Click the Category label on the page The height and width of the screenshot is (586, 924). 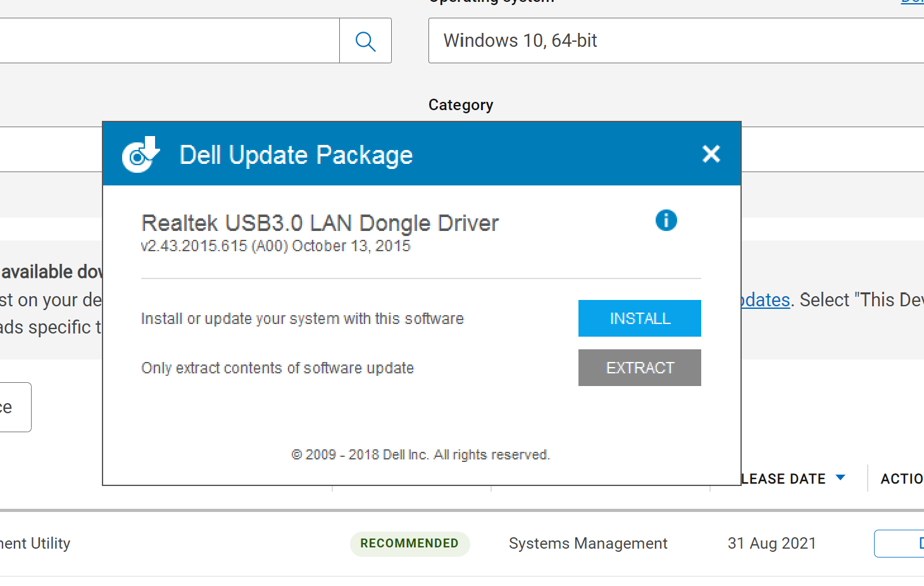click(x=461, y=105)
